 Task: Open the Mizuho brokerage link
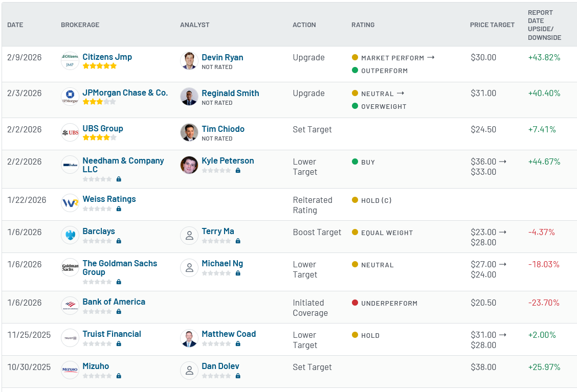96,366
